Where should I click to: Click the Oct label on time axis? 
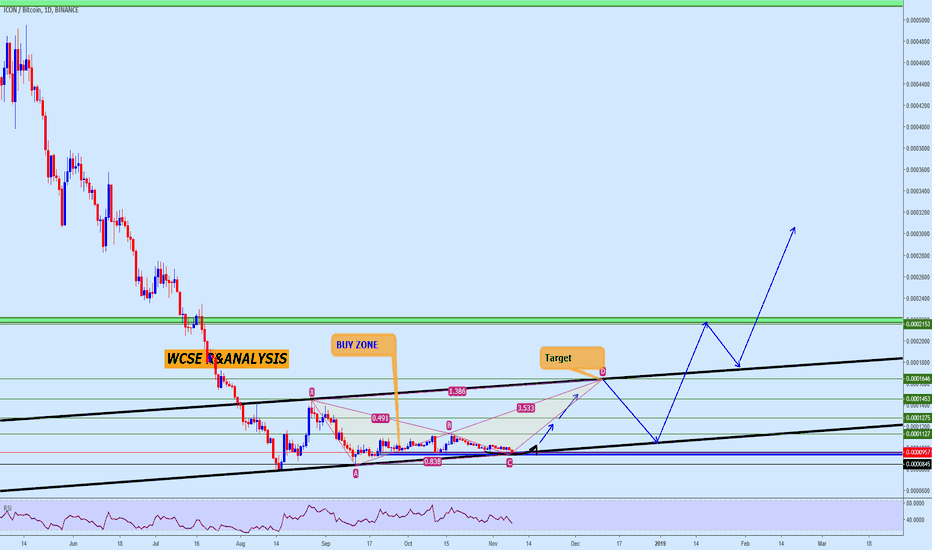pos(408,543)
